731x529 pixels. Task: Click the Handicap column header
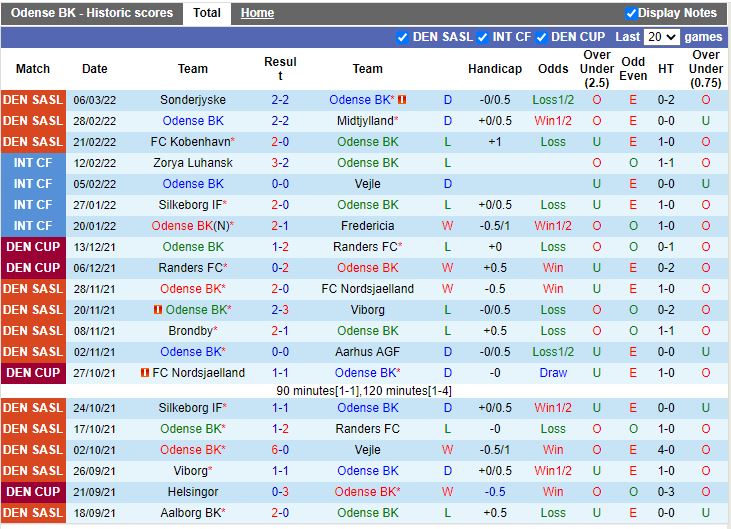click(495, 69)
